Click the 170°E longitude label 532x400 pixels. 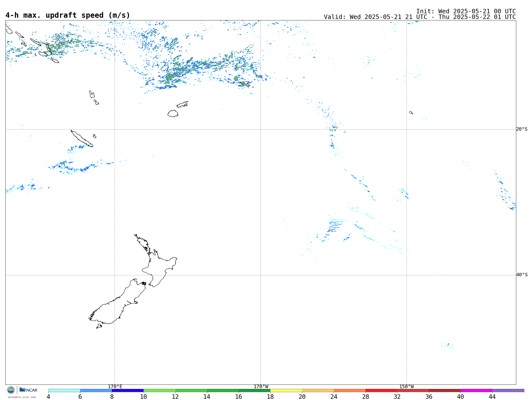pyautogui.click(x=115, y=387)
